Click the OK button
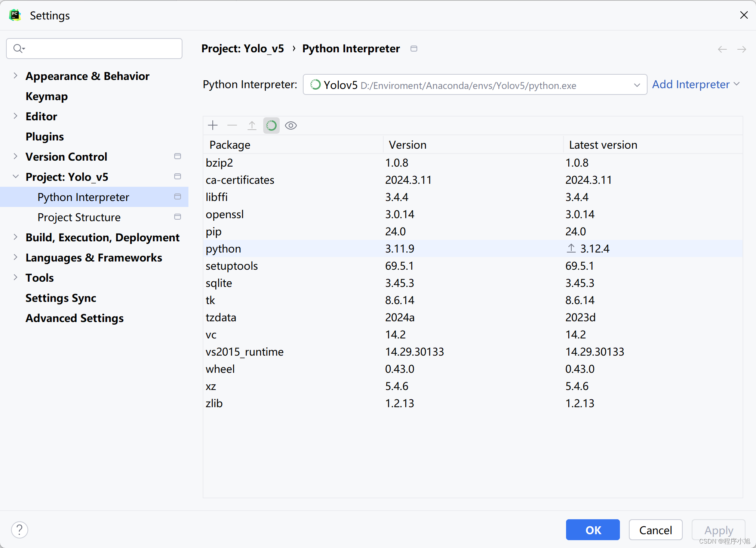The image size is (756, 548). pos(593,530)
